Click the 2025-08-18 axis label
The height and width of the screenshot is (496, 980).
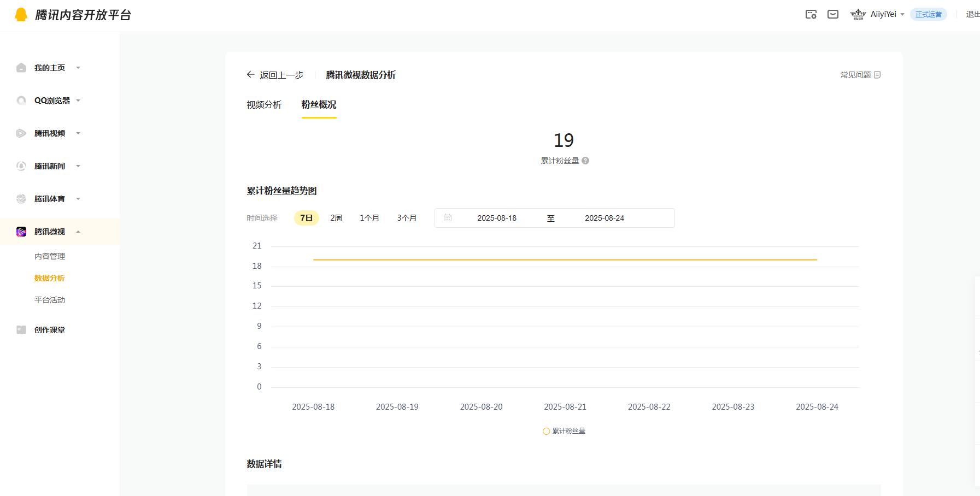pyautogui.click(x=313, y=407)
